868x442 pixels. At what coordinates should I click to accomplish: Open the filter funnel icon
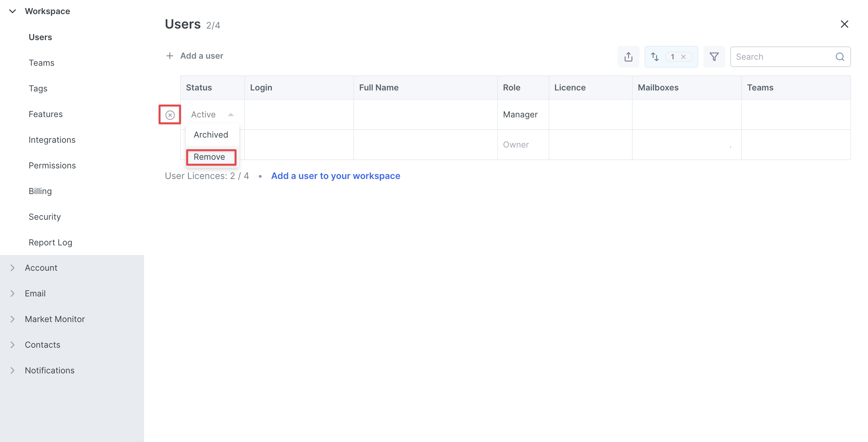pyautogui.click(x=714, y=56)
